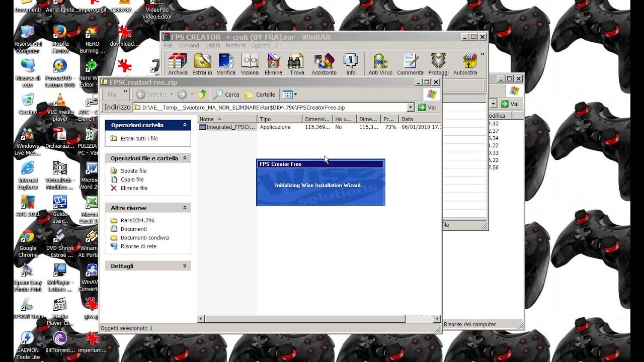644x362 pixels.
Task: Click the Vai go button in FPSCreatorFree window
Action: (x=427, y=108)
